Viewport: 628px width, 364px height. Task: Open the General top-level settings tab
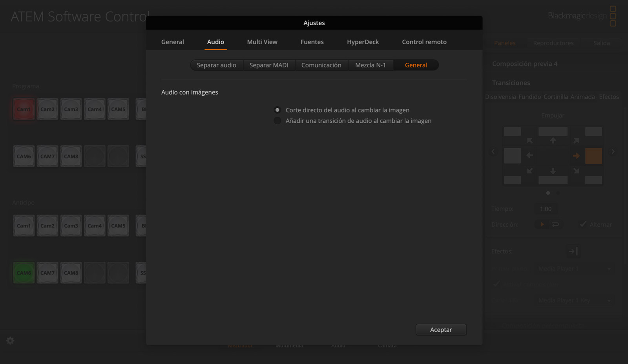(173, 42)
